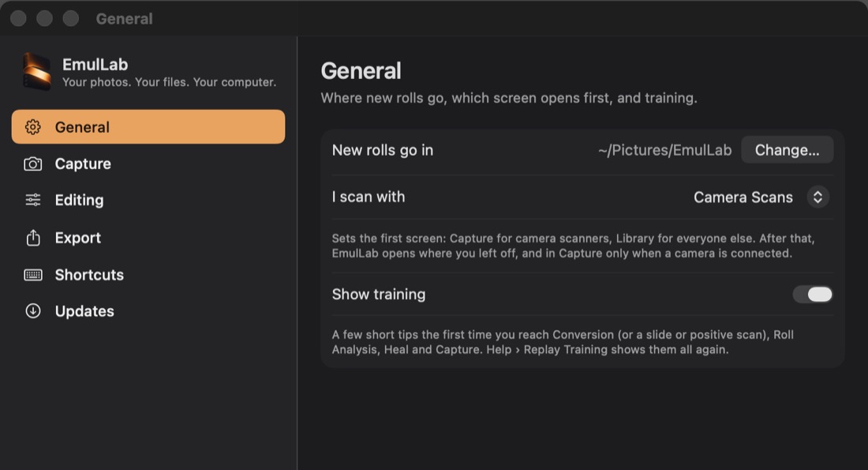Toggle the Show training switch
868x470 pixels.
812,295
